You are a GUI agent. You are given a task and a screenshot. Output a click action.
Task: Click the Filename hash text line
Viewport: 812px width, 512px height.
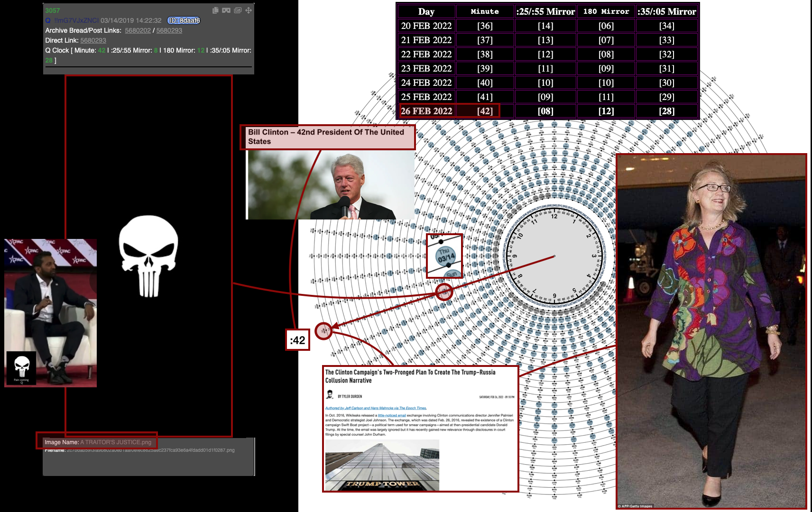(x=139, y=450)
